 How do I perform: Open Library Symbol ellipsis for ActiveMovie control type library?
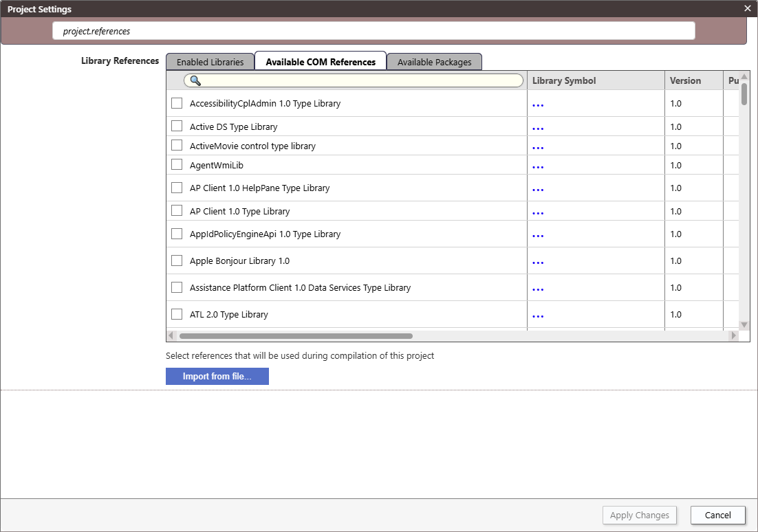[538, 146]
